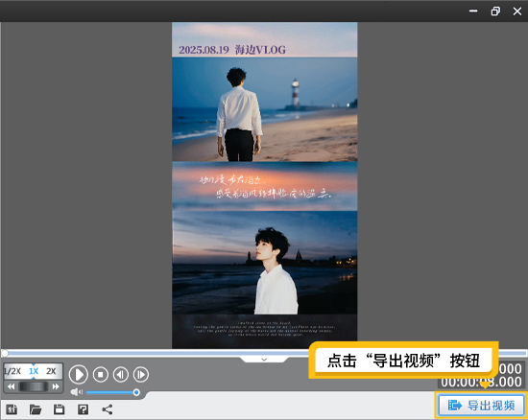
Task: Click the rewind double-arrow
Action: pyautogui.click(x=12, y=386)
